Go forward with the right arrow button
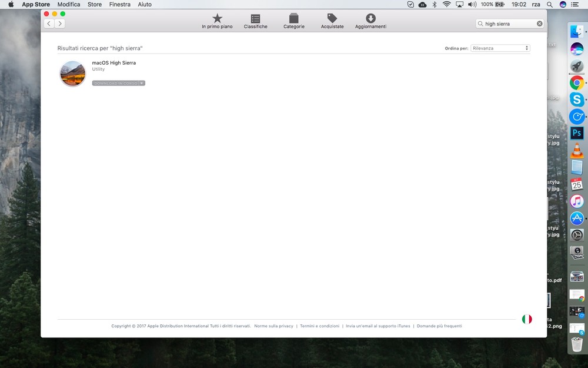 59,24
